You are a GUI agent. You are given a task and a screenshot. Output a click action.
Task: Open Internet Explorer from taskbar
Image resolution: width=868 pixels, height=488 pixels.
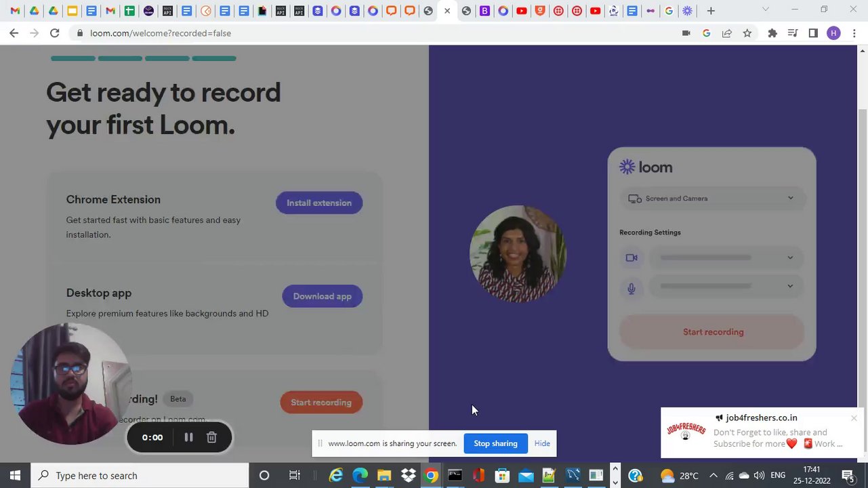(336, 476)
